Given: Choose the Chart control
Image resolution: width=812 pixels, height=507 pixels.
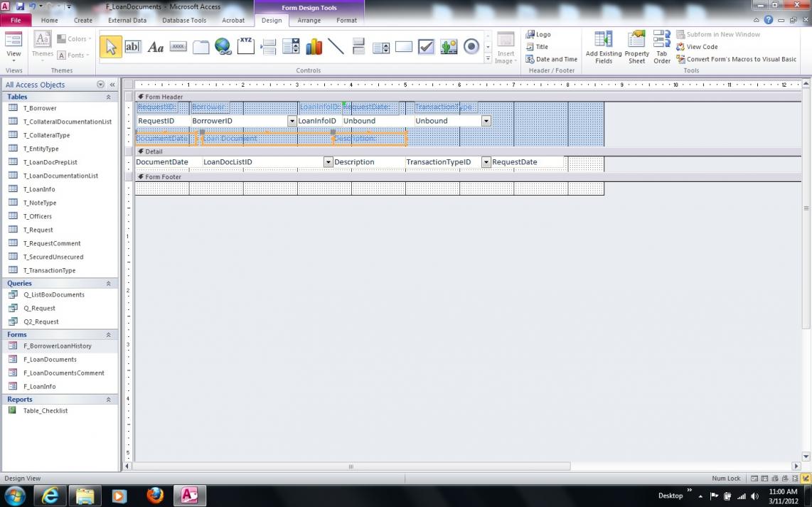Looking at the screenshot, I should point(314,47).
